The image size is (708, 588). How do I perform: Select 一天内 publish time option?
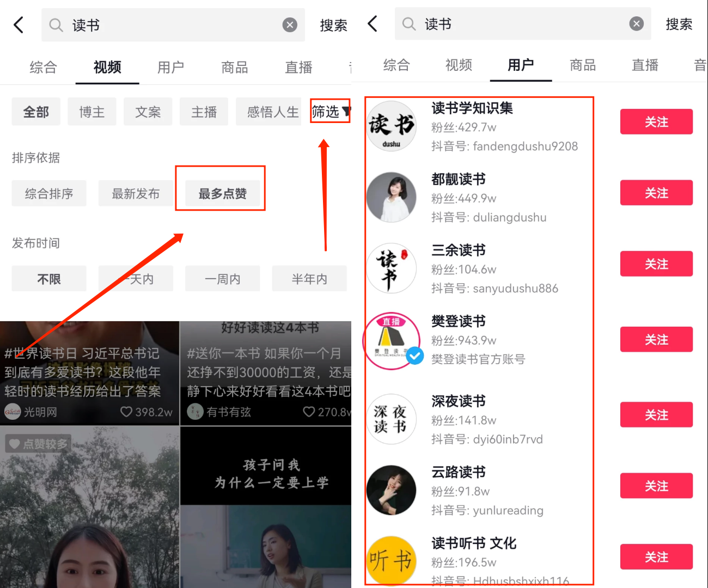point(136,279)
